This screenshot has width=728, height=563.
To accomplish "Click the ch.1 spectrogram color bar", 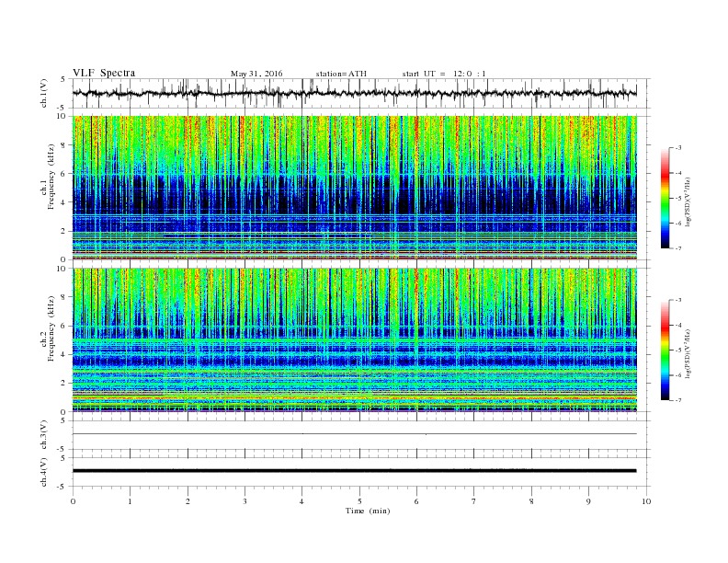I will click(665, 198).
